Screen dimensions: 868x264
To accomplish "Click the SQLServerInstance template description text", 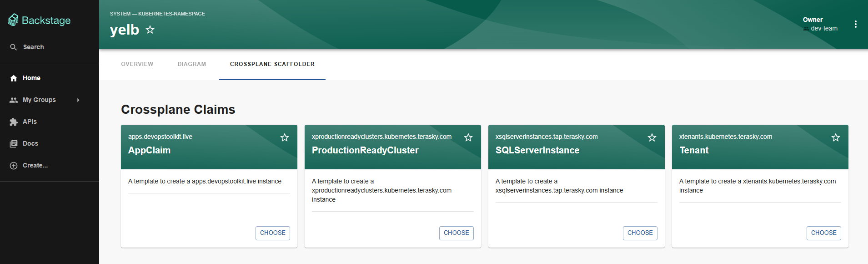I will point(559,186).
